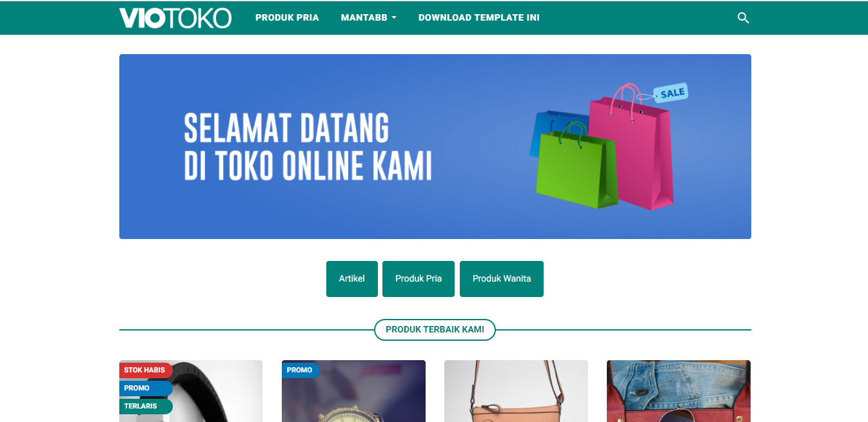Image resolution: width=868 pixels, height=422 pixels.
Task: Click the VIOTOKO logo
Action: 175,18
